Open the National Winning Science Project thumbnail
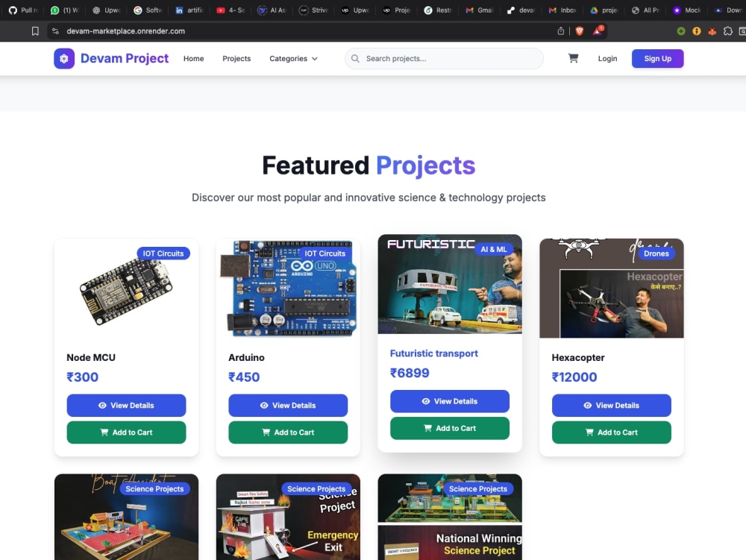 [450, 517]
